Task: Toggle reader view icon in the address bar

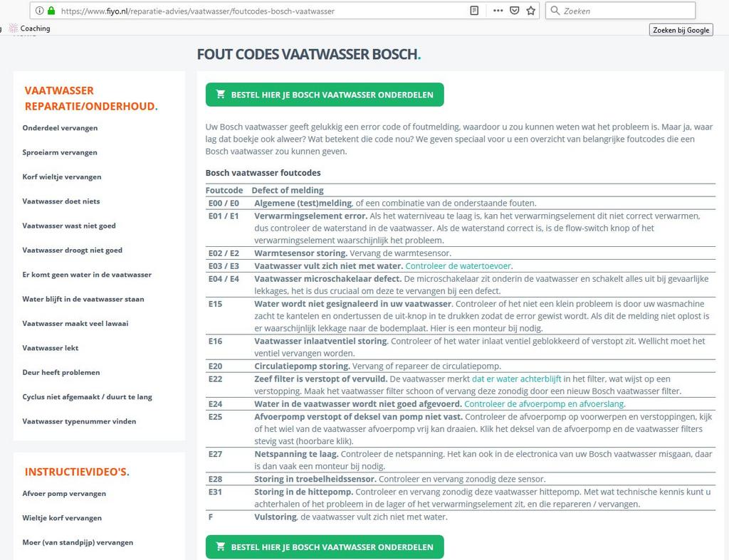Action: coord(474,11)
